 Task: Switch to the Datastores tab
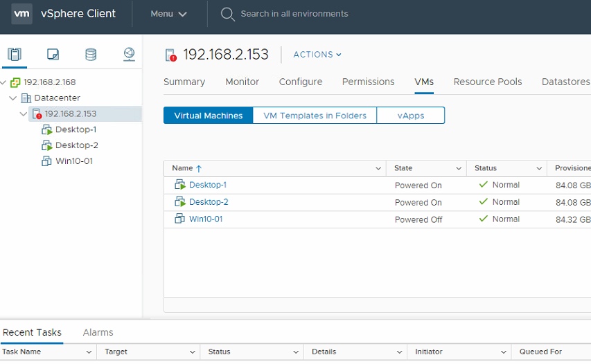(566, 82)
